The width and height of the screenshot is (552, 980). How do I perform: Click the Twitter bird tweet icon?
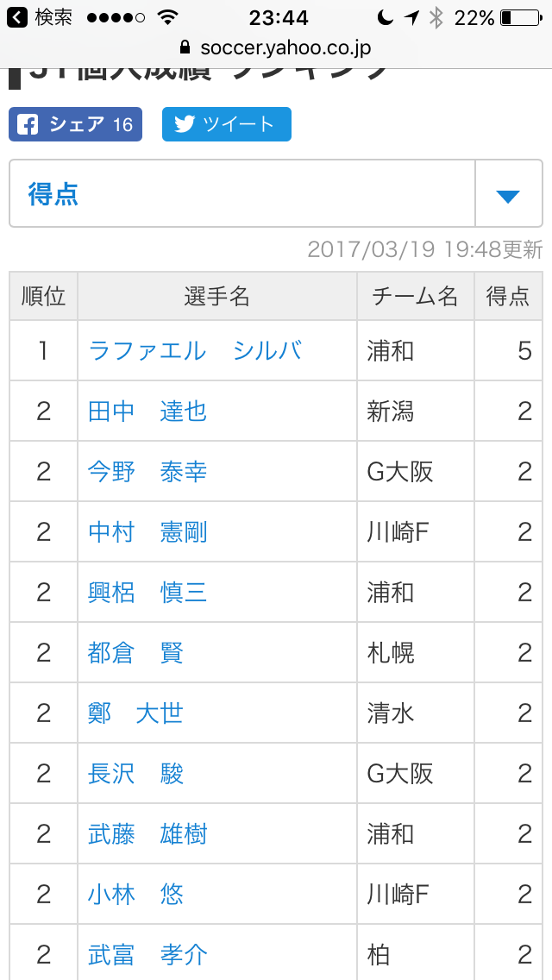click(185, 124)
